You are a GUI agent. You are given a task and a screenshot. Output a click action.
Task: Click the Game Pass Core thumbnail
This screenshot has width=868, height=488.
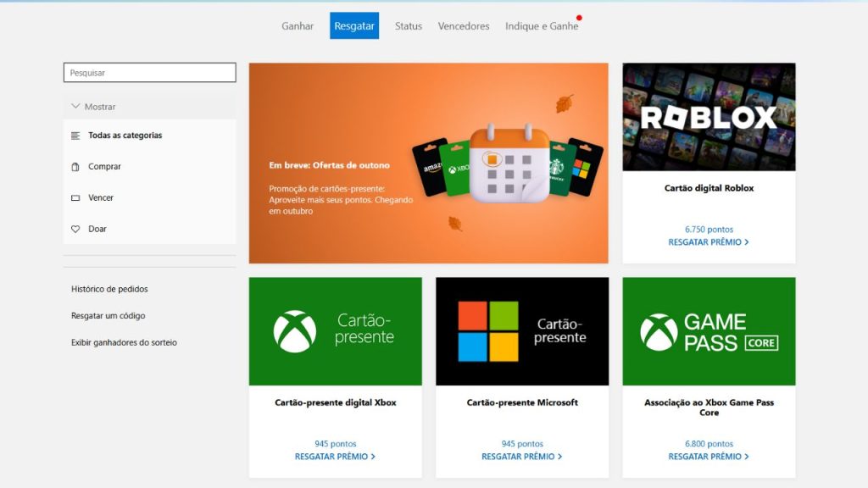point(709,331)
